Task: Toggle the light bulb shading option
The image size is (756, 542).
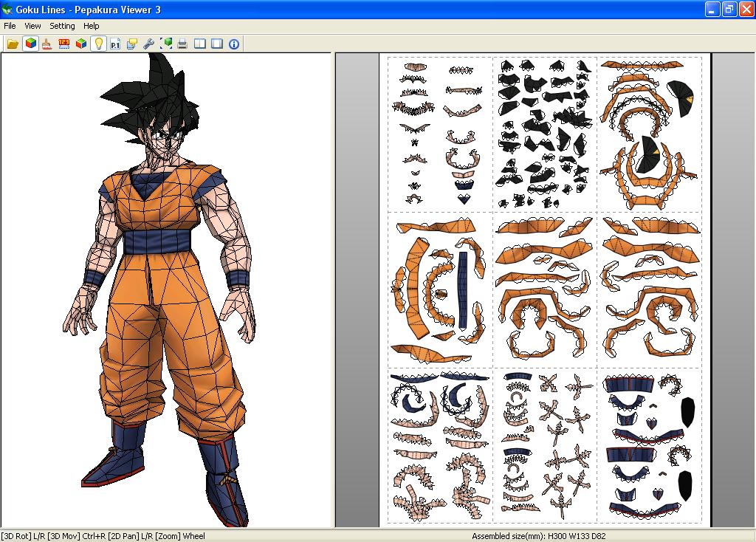Action: pos(98,44)
